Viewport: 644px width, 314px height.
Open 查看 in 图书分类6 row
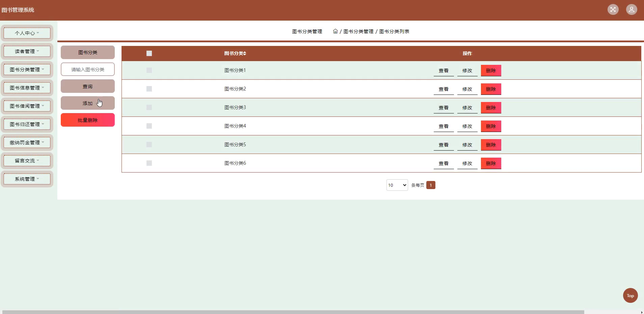(x=444, y=163)
